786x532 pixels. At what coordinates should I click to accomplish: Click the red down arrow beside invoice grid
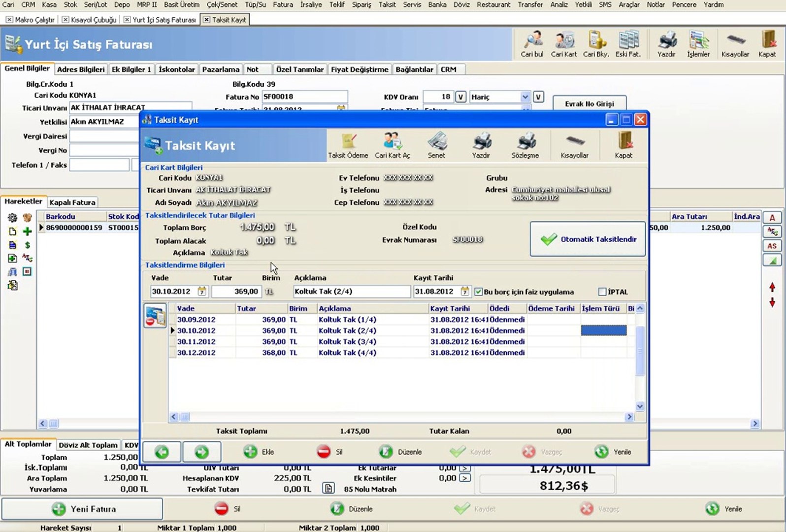772,302
